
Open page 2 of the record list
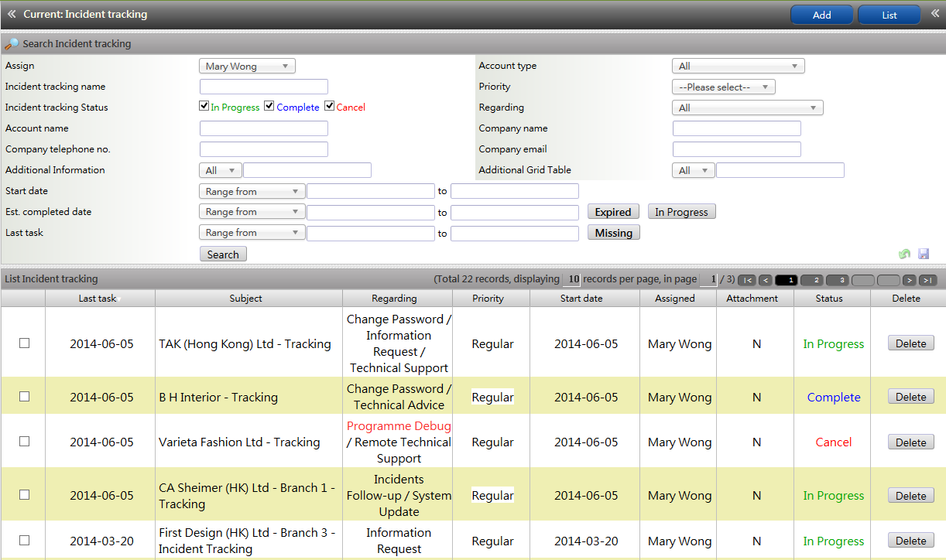point(812,280)
